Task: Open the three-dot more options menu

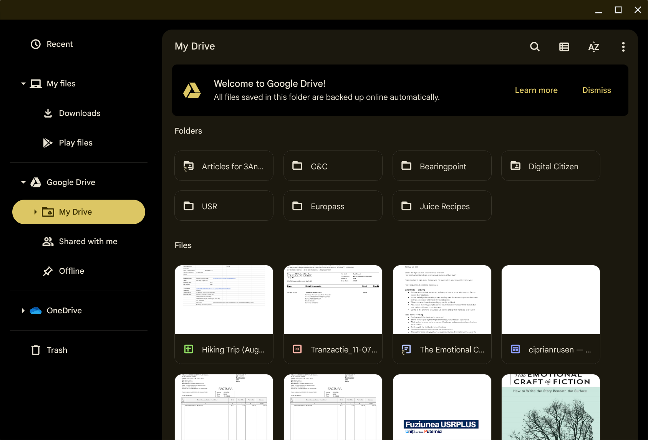Action: [623, 47]
